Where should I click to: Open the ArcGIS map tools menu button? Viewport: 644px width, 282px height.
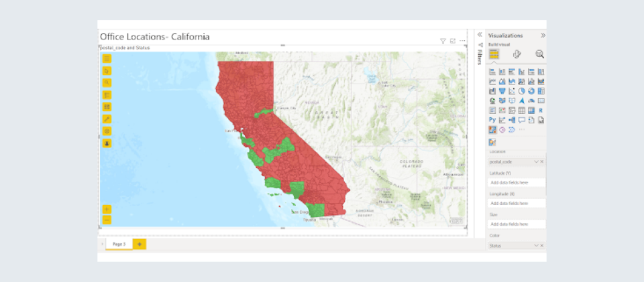(107, 59)
